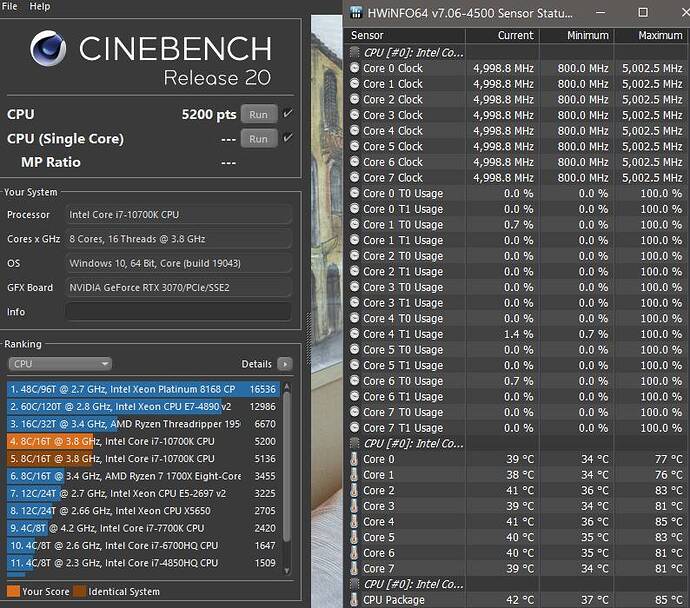Select ranking entry Xeon Platinum 8168

point(143,389)
